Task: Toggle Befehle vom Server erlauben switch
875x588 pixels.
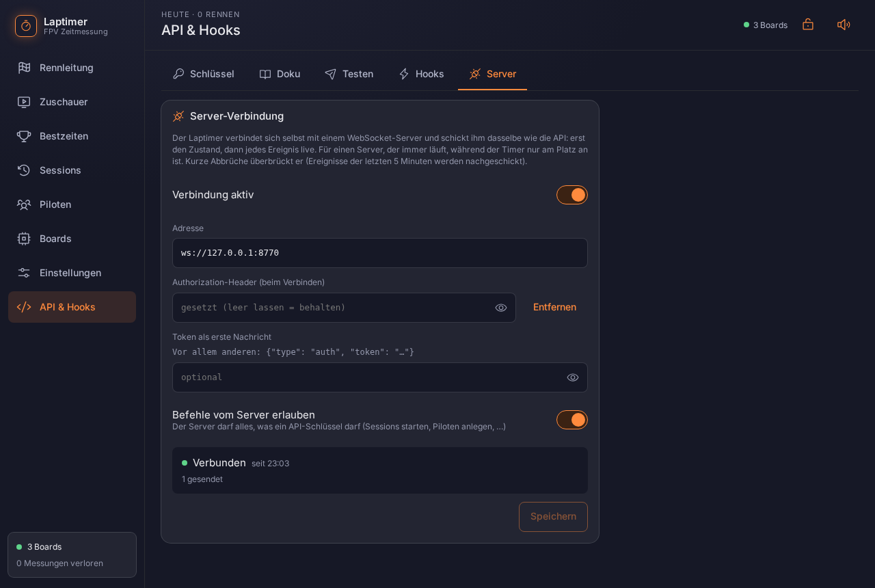Action: (x=572, y=420)
